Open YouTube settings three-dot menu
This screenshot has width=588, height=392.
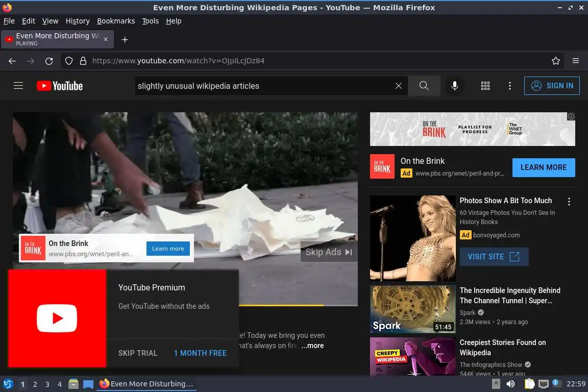point(509,86)
